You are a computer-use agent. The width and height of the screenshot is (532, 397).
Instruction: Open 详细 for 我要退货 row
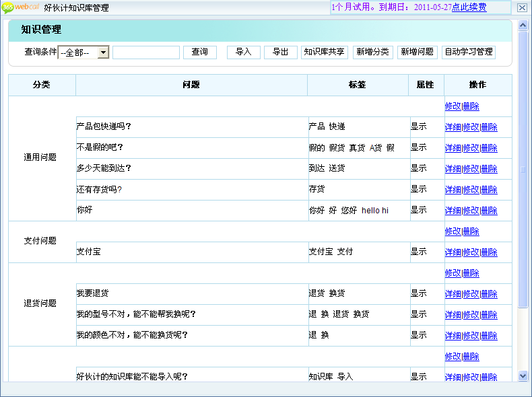click(453, 294)
